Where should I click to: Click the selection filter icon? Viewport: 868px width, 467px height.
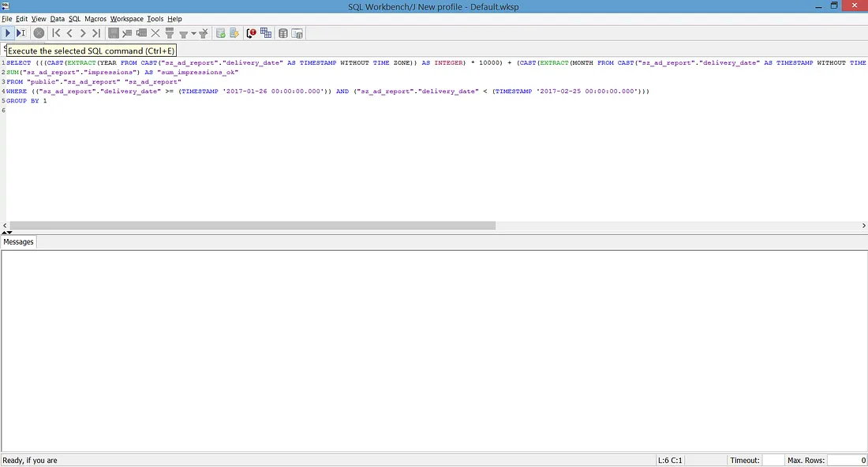pyautogui.click(x=170, y=33)
